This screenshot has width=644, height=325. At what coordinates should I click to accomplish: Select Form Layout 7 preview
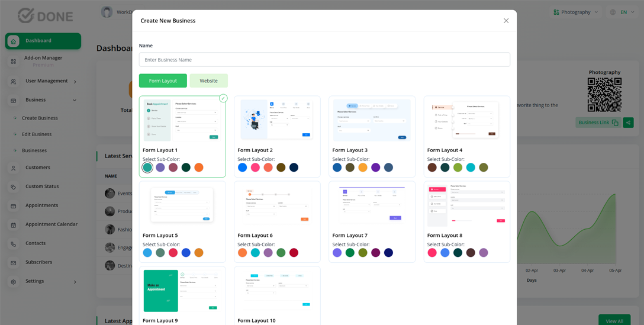coord(372,205)
